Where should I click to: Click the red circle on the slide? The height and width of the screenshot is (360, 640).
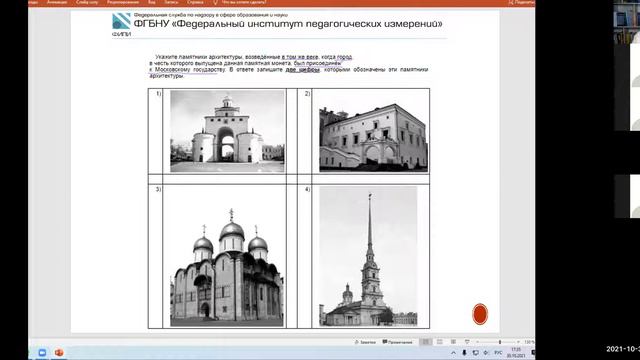(480, 314)
